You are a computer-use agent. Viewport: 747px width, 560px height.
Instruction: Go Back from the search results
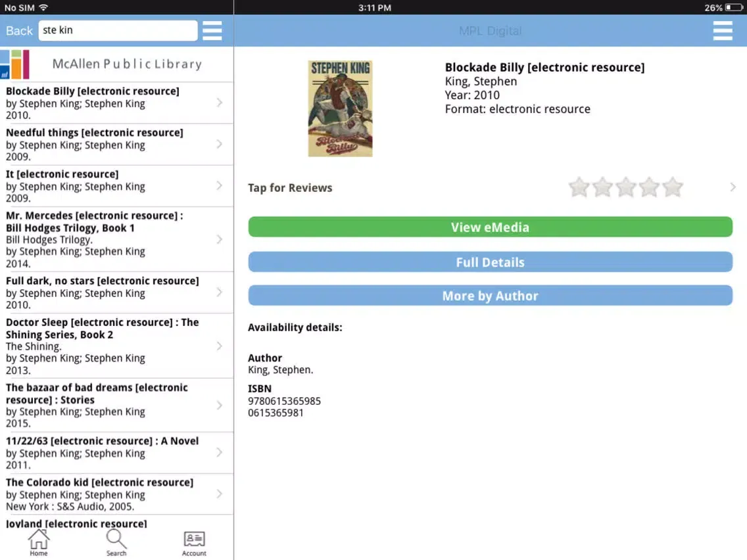tap(19, 30)
